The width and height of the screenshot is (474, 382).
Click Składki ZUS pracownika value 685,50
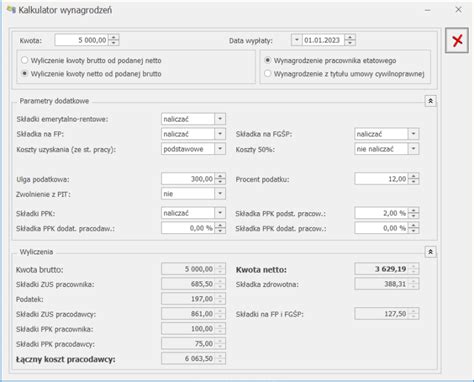click(x=193, y=284)
